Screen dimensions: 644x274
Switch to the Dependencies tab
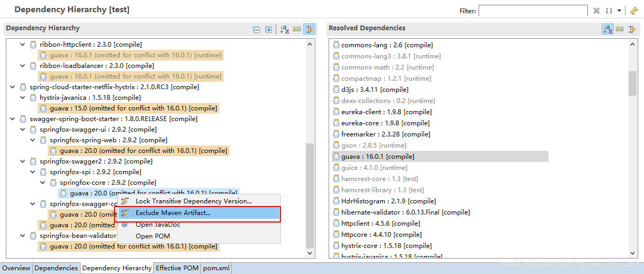56,268
